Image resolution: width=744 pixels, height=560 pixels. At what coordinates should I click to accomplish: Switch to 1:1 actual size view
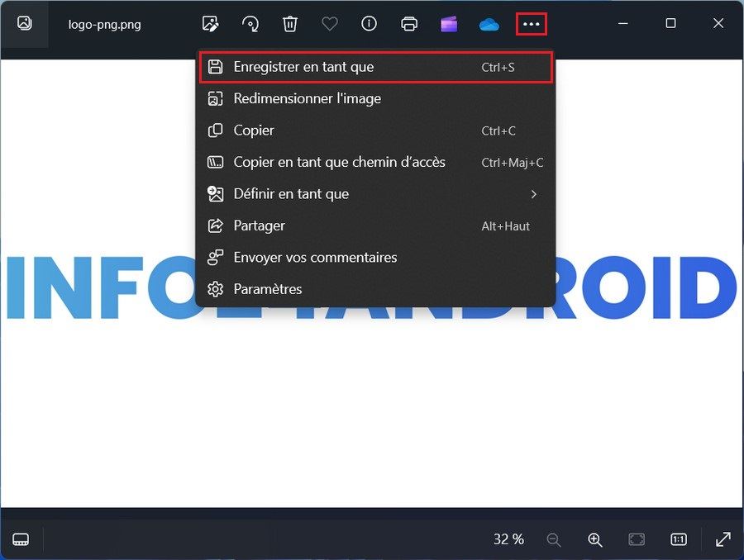678,539
